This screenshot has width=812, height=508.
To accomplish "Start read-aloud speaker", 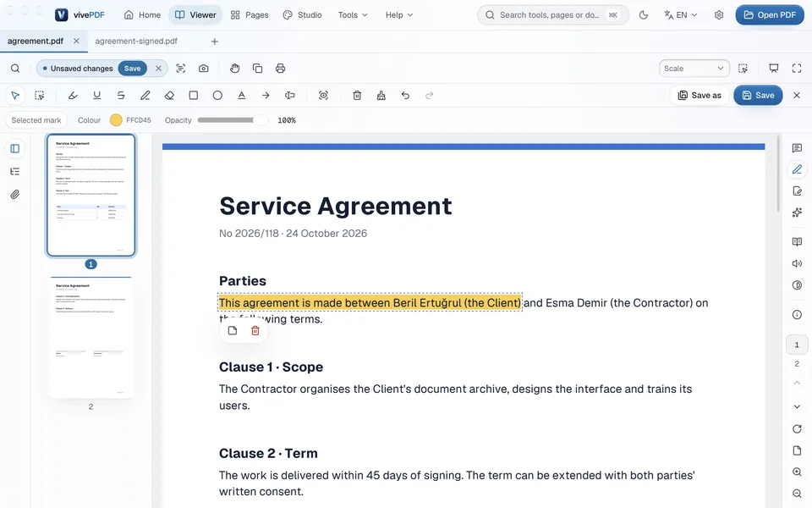I will click(797, 263).
